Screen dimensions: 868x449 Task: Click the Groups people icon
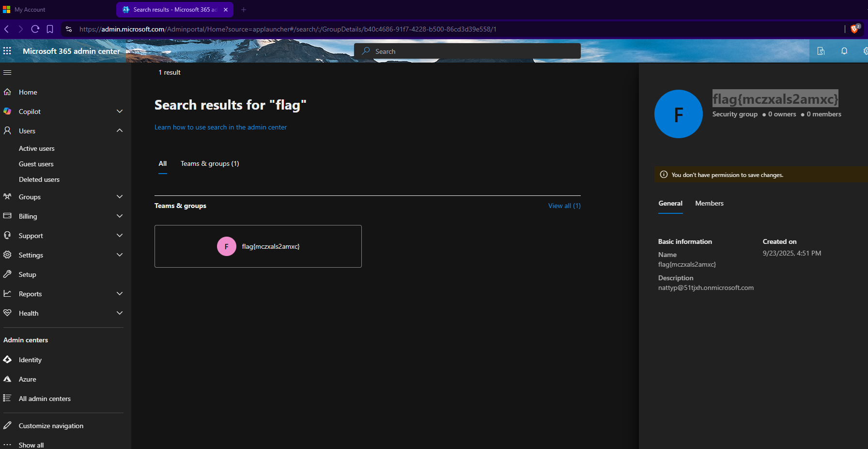point(7,197)
